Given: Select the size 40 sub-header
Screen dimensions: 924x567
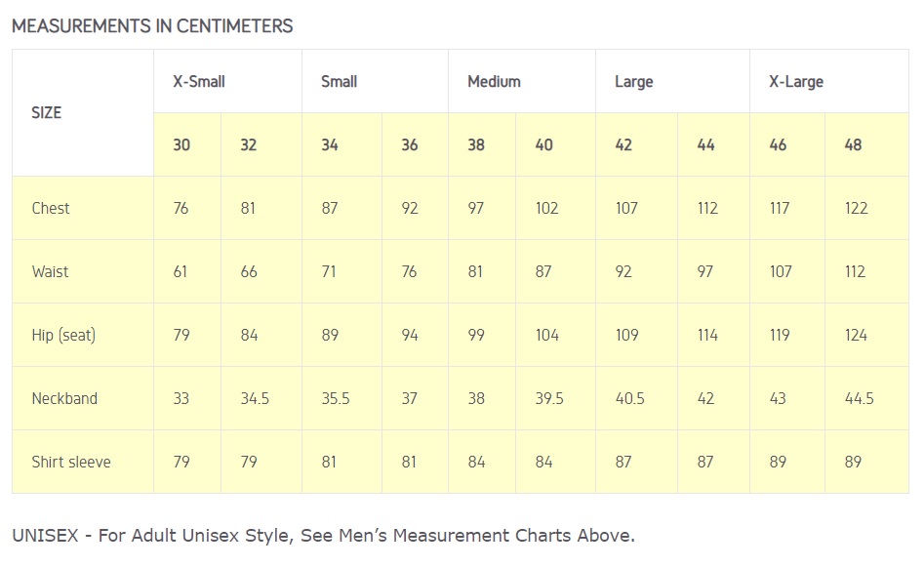Looking at the screenshot, I should [x=543, y=145].
